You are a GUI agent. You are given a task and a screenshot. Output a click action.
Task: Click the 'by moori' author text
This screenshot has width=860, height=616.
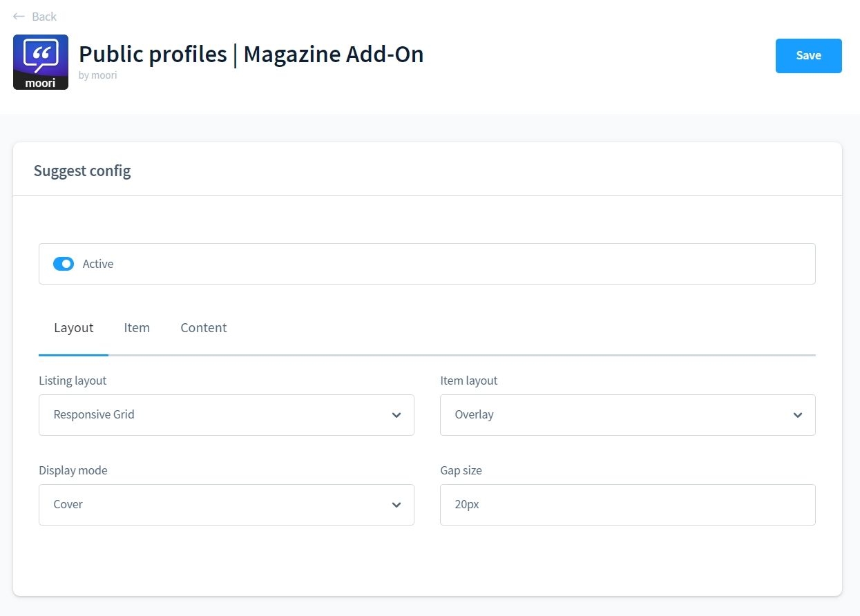coord(97,75)
